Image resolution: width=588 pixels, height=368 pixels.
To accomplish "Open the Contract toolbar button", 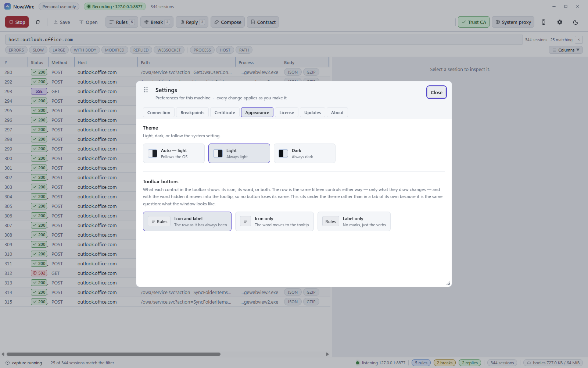I will 263,22.
